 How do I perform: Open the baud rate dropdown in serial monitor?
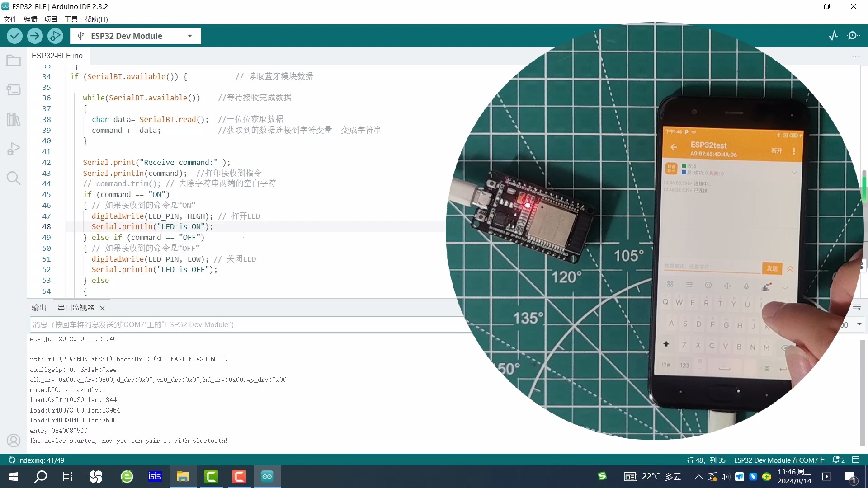858,324
